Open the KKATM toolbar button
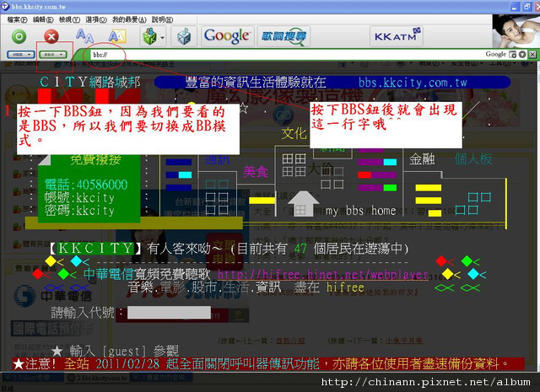Image resolution: width=540 pixels, height=392 pixels. [397, 35]
